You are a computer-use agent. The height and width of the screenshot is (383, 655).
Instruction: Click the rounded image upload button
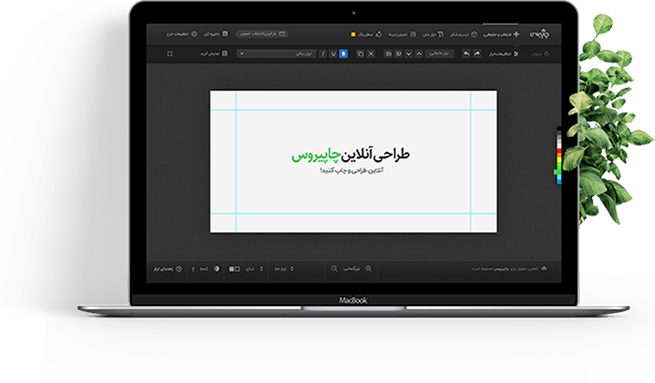(x=262, y=34)
